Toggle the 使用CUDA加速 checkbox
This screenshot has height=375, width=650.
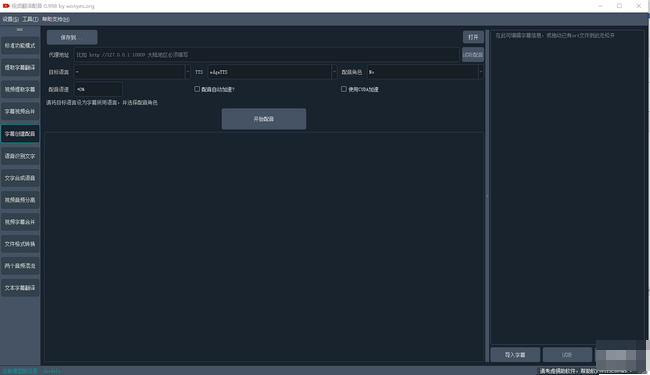tap(344, 89)
